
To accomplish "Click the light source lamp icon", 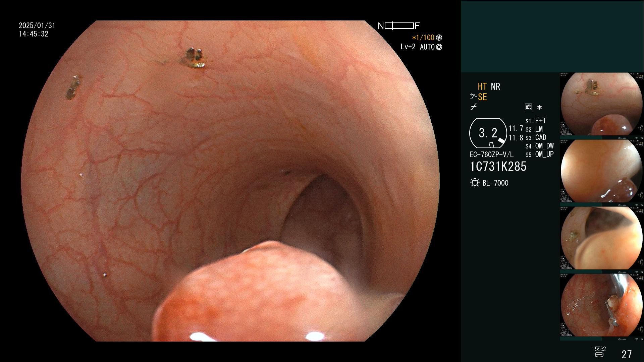I will click(475, 183).
